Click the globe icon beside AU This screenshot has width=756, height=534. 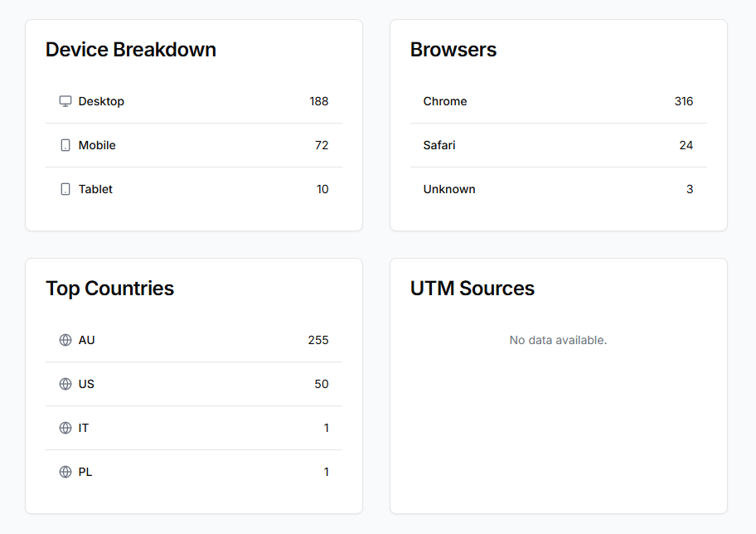pyautogui.click(x=65, y=340)
